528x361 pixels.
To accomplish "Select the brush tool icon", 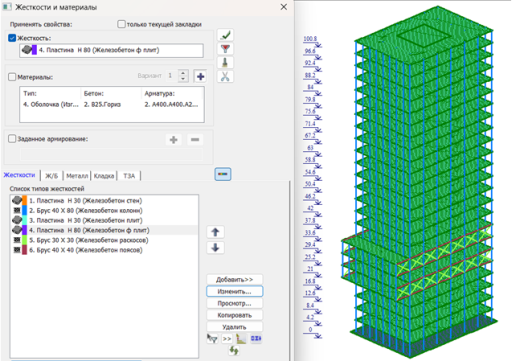I will [x=225, y=63].
